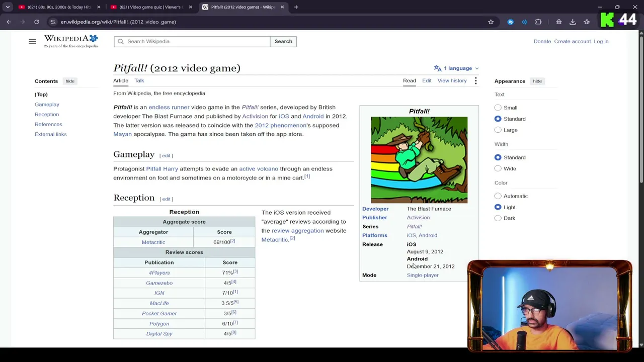Close the 80s, 90s, 2000s YouTube tab
This screenshot has width=644, height=362.
(99, 7)
